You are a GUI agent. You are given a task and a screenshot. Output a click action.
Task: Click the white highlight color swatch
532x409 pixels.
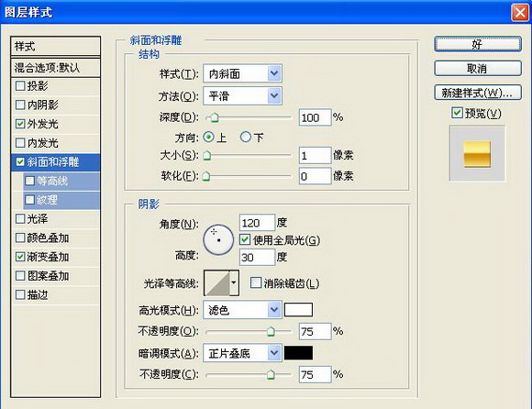298,310
